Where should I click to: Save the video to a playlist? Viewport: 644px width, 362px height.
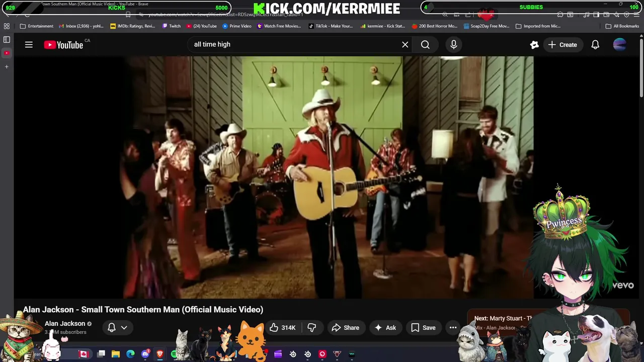(x=423, y=328)
